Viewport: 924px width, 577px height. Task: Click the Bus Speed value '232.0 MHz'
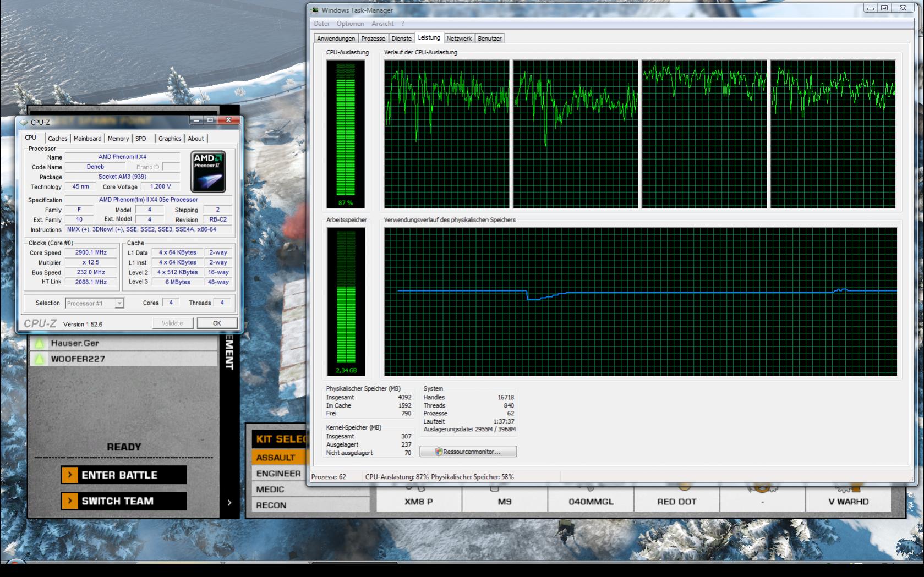91,272
